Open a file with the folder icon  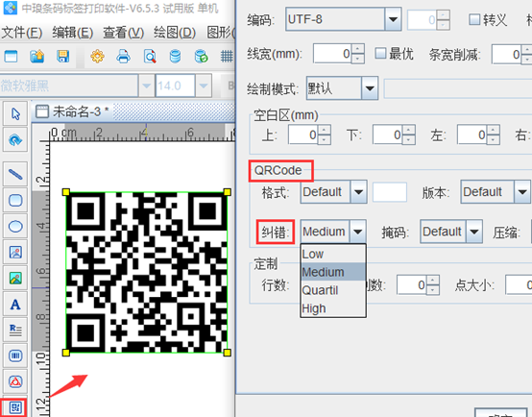pyautogui.click(x=36, y=56)
